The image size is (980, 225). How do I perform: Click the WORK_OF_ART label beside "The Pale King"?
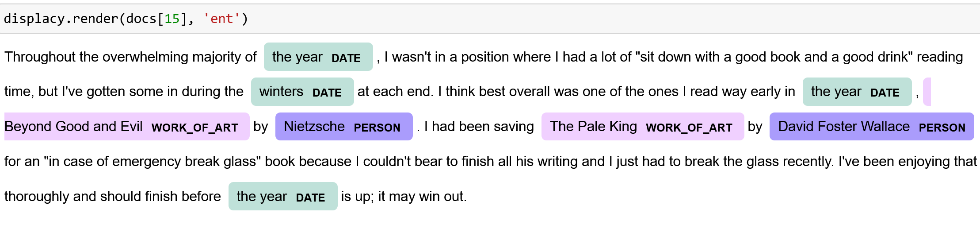coord(689,128)
